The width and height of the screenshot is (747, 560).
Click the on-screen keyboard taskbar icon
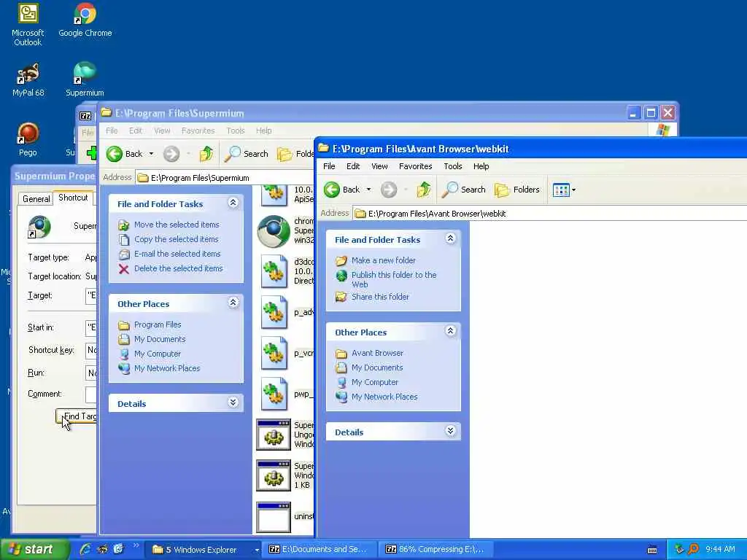tap(652, 550)
